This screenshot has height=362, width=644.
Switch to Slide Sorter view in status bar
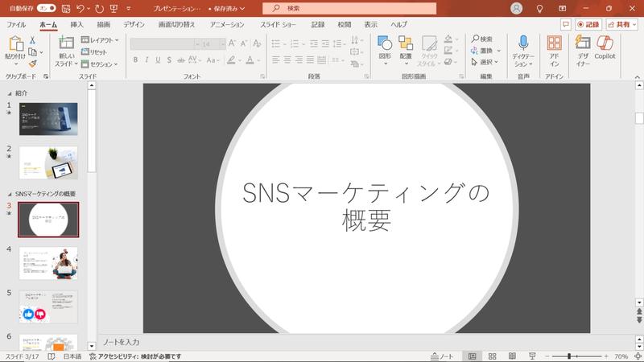(x=492, y=356)
